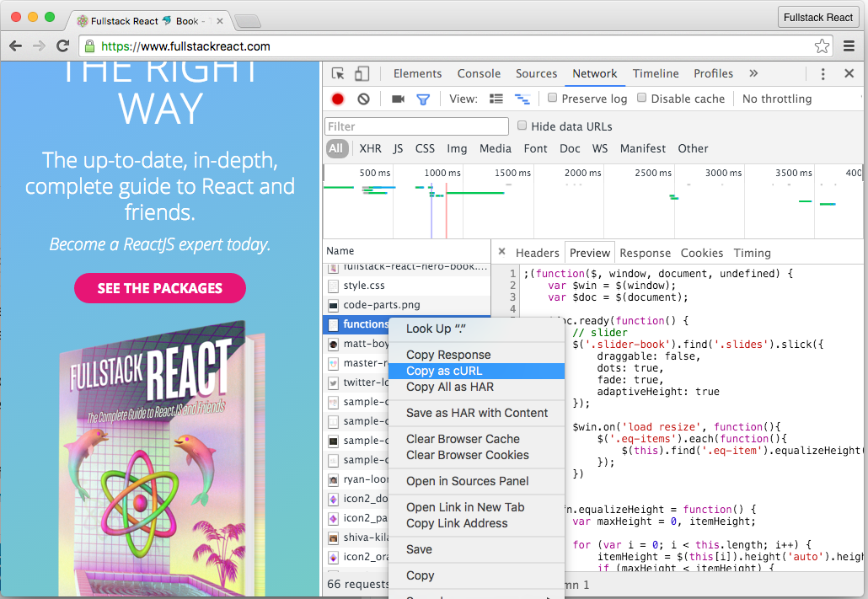Viewport: 868px width, 599px height.
Task: Switch to the Response tab
Action: (645, 253)
